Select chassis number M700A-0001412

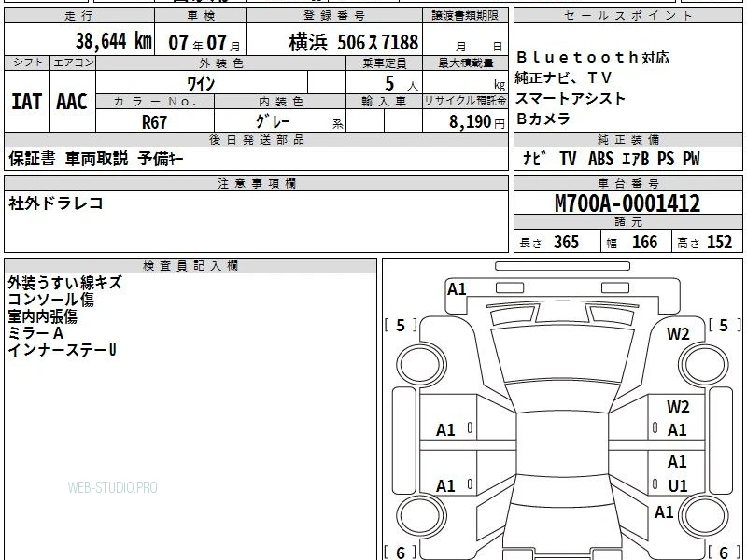point(627,203)
